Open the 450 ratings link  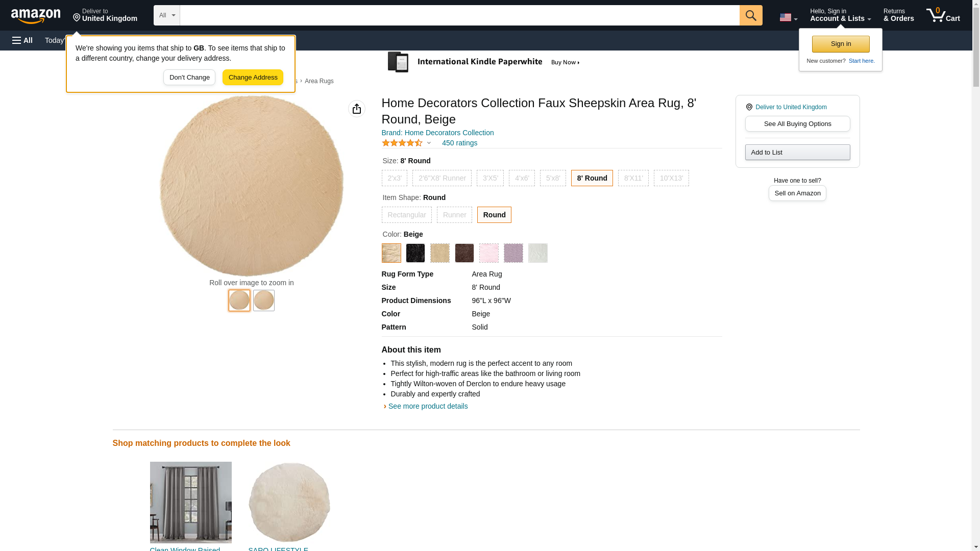coord(459,143)
